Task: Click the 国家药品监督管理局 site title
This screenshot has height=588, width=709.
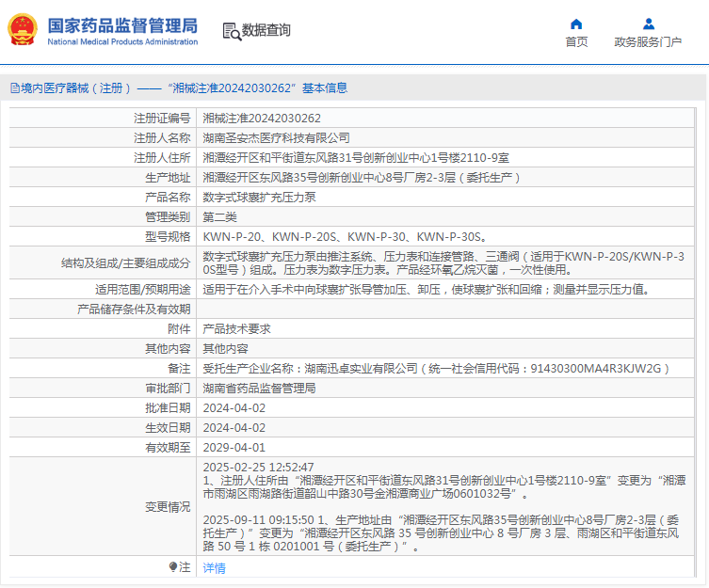Action: (x=122, y=25)
